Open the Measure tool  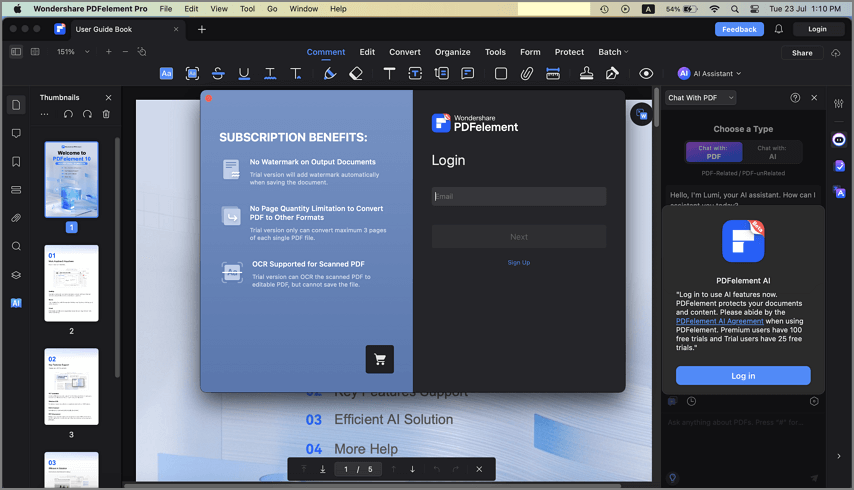pos(553,74)
